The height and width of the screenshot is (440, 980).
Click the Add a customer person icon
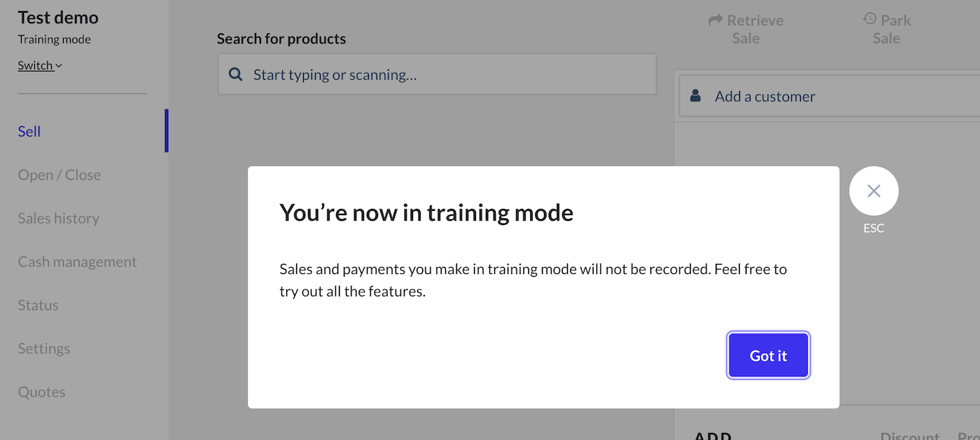(694, 96)
